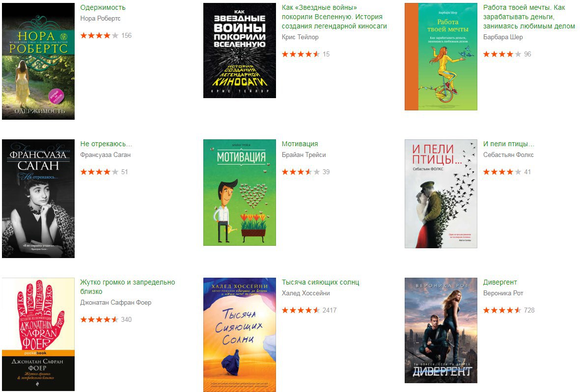This screenshot has height=392, width=580.
Task: Open the Дивергент book cover thumbnail
Action: [441, 330]
